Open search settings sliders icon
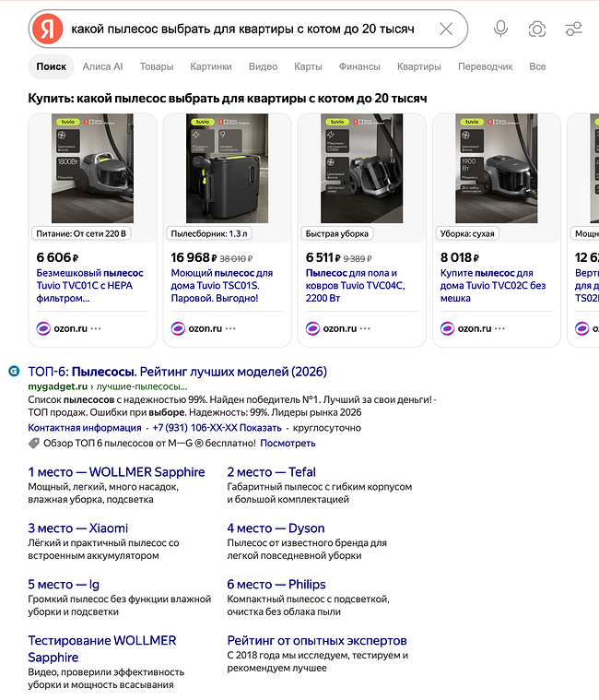599x700 pixels. [573, 29]
